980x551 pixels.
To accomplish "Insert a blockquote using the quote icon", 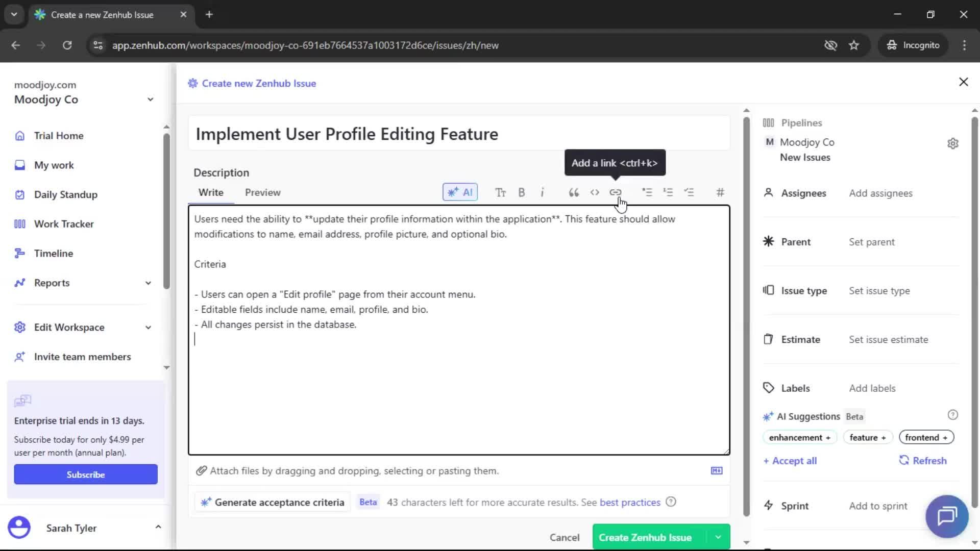I will [x=573, y=192].
